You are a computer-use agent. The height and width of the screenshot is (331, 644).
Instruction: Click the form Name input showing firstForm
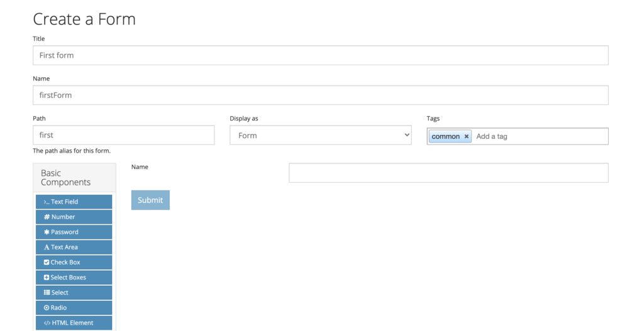click(320, 95)
